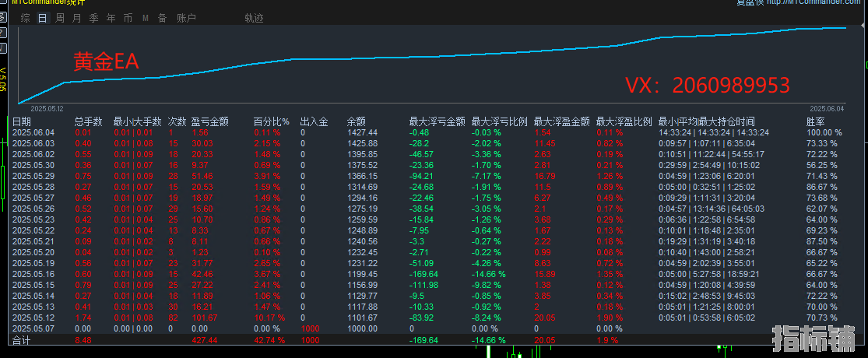
Task: Select the 币 symbol statistics tab
Action: click(x=128, y=18)
